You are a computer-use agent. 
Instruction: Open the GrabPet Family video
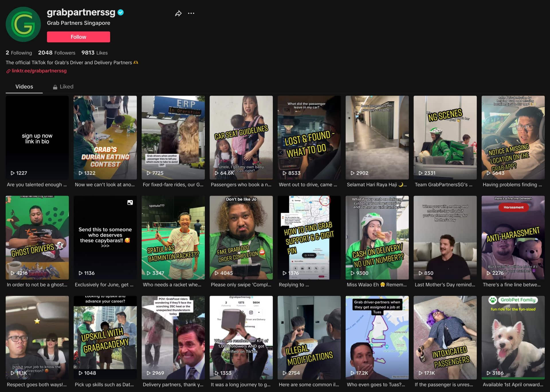[x=513, y=338]
